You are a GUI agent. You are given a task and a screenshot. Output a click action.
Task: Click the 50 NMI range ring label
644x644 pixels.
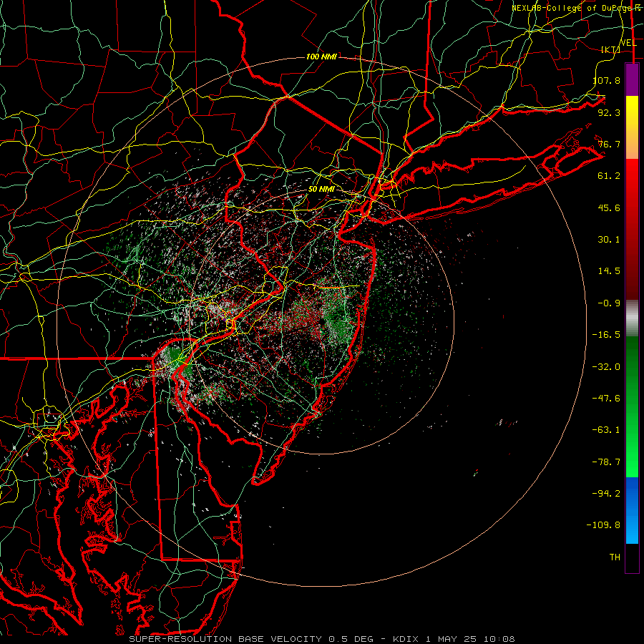click(321, 190)
